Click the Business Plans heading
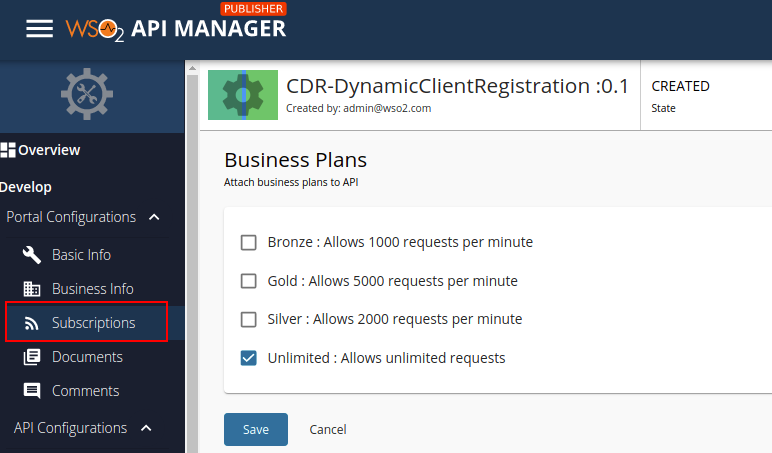Viewport: 772px width, 453px height. (295, 160)
